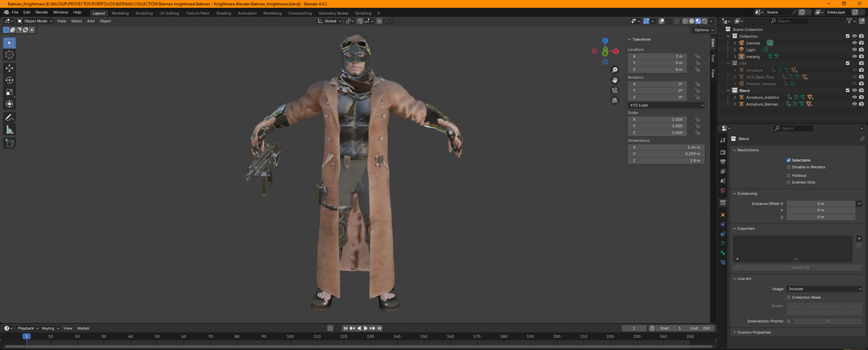
Task: Expand the Custom Properties panel
Action: 753,333
